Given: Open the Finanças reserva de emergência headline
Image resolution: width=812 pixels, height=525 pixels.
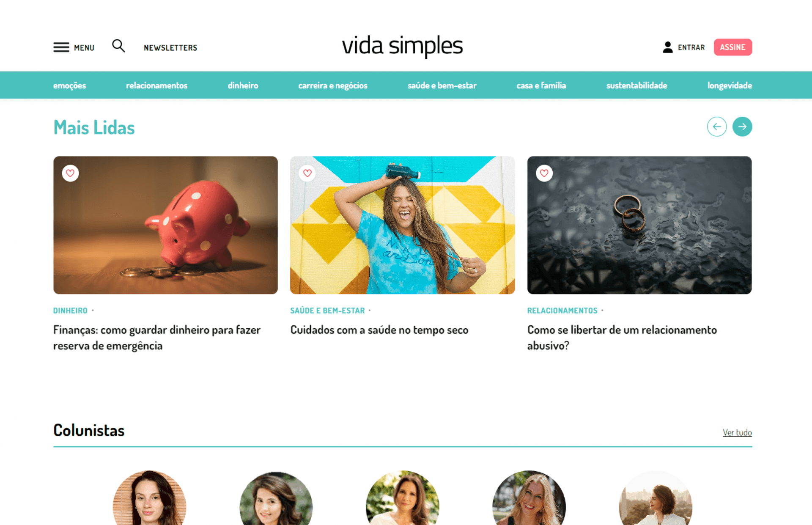Looking at the screenshot, I should (157, 338).
